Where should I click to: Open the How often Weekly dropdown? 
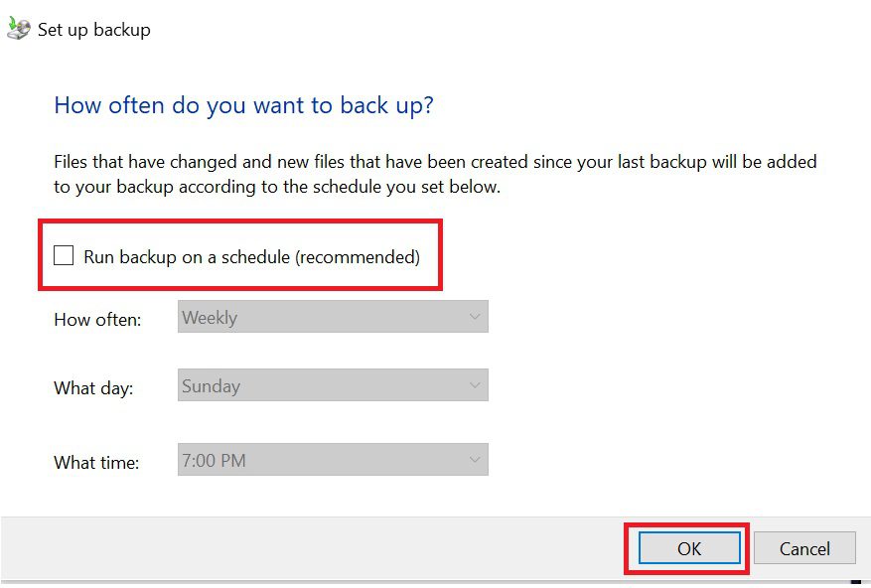(333, 317)
